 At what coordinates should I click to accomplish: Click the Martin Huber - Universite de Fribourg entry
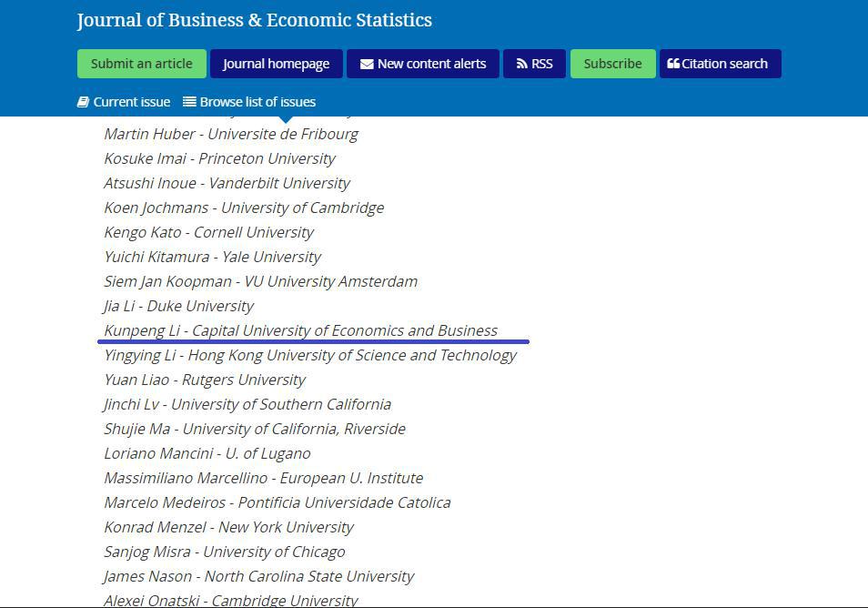click(x=231, y=134)
